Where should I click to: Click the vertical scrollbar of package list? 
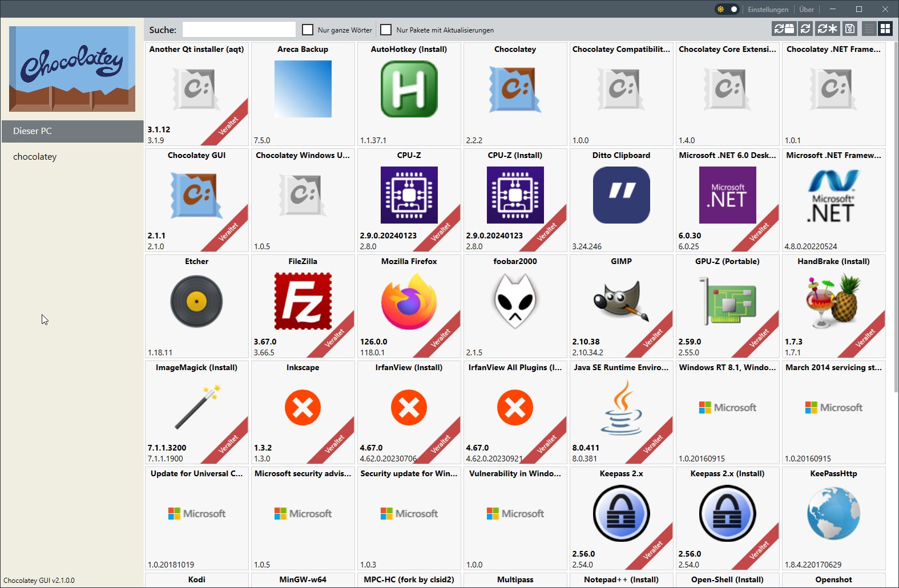(896, 217)
